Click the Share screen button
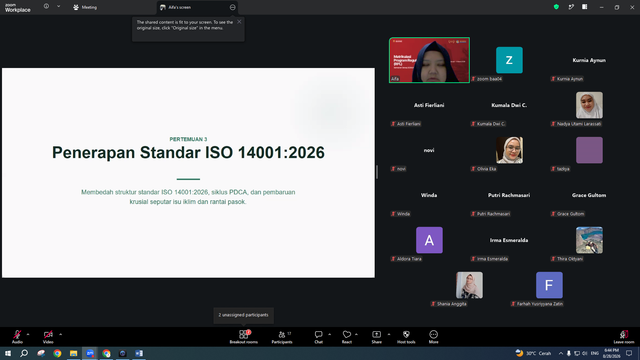640x360 pixels. click(x=376, y=336)
